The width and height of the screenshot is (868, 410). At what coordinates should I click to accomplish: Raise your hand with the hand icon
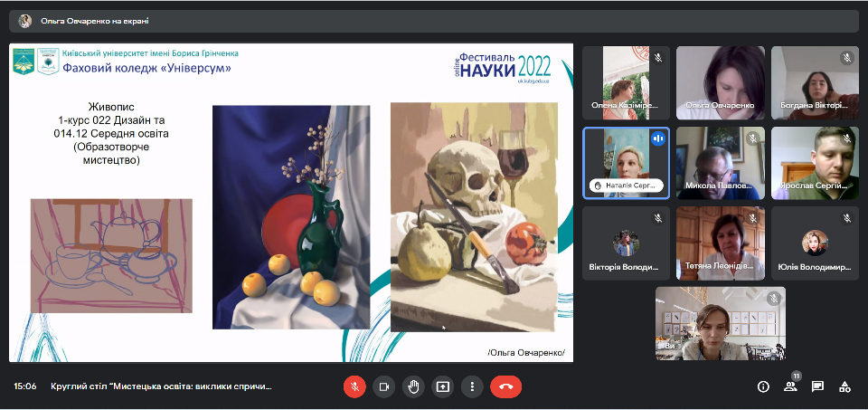413,386
